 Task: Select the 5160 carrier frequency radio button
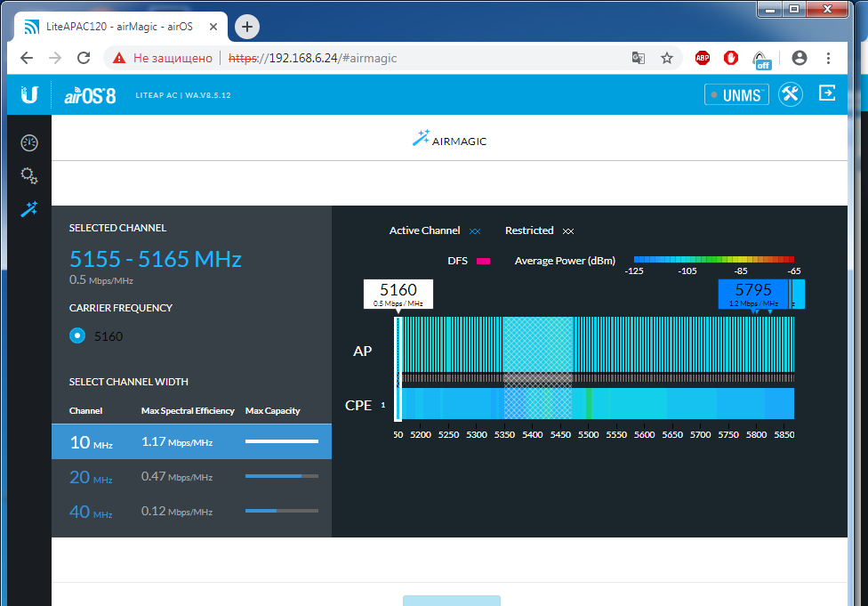(77, 335)
